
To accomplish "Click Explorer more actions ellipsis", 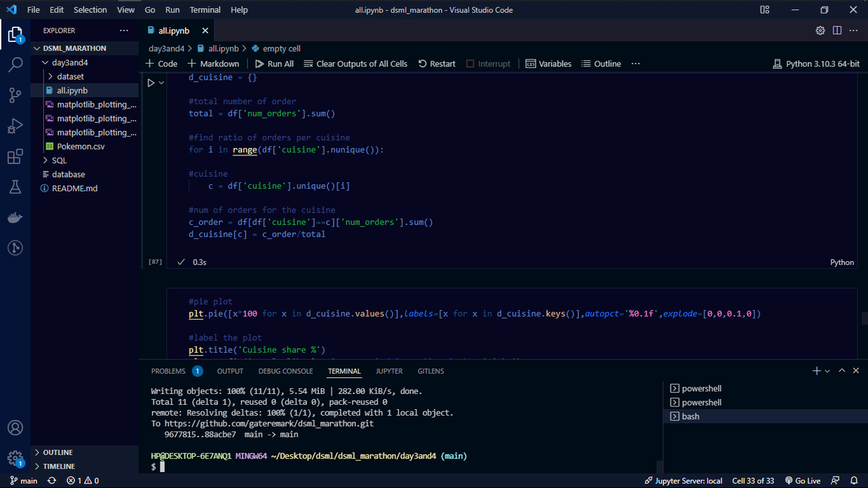I will pos(124,30).
